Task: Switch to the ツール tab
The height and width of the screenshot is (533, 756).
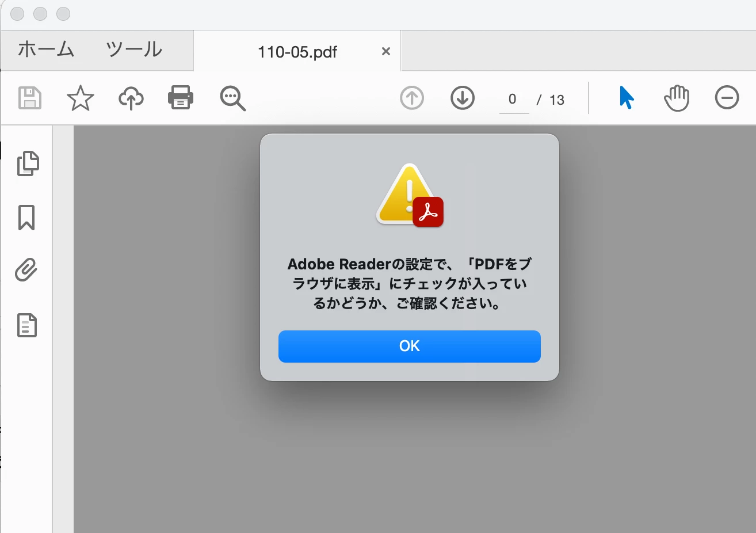Action: [x=134, y=50]
